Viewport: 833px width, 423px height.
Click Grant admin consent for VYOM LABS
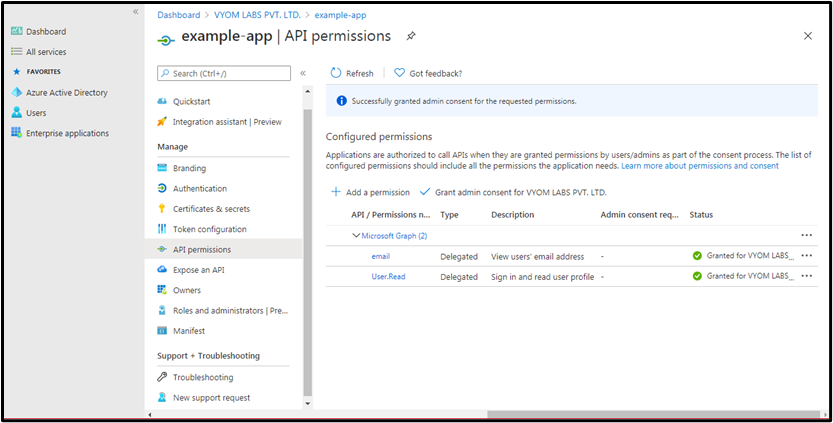click(x=513, y=192)
